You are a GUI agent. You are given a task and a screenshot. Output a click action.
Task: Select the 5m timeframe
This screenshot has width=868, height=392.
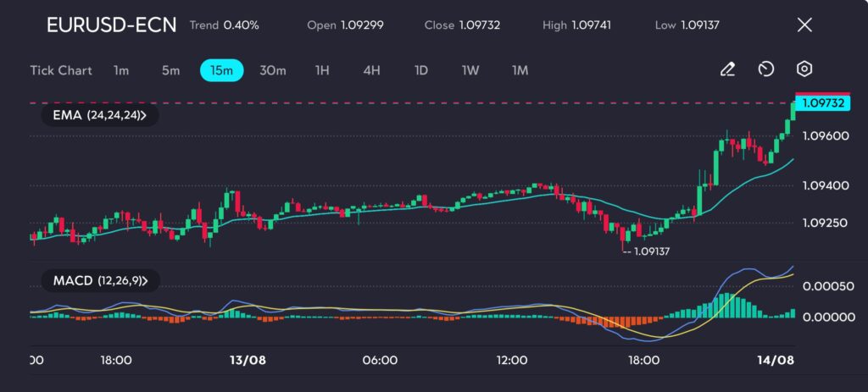170,70
